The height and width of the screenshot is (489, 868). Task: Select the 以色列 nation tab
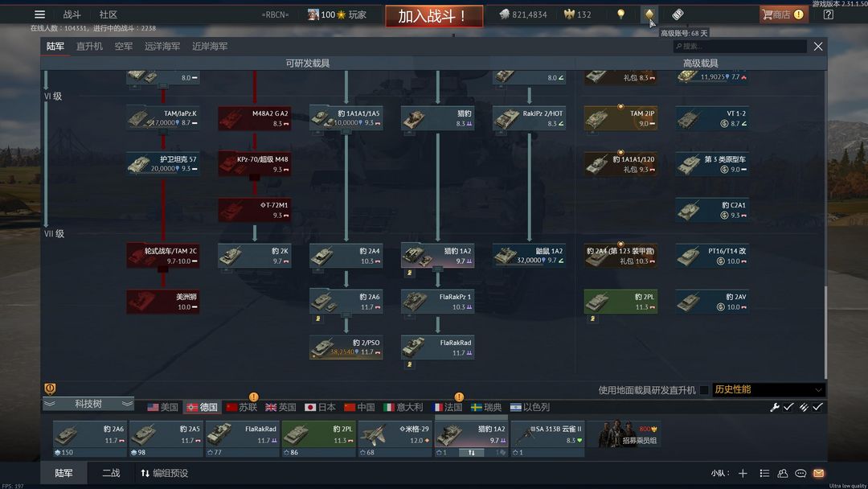point(530,407)
